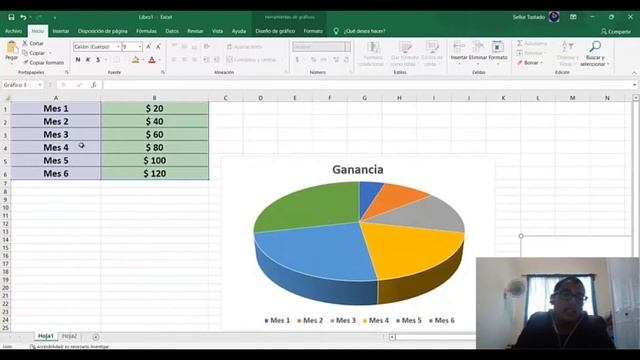This screenshot has height=360, width=640.
Task: Click Buscar y seleccionar magnifier
Action: pyautogui.click(x=595, y=47)
